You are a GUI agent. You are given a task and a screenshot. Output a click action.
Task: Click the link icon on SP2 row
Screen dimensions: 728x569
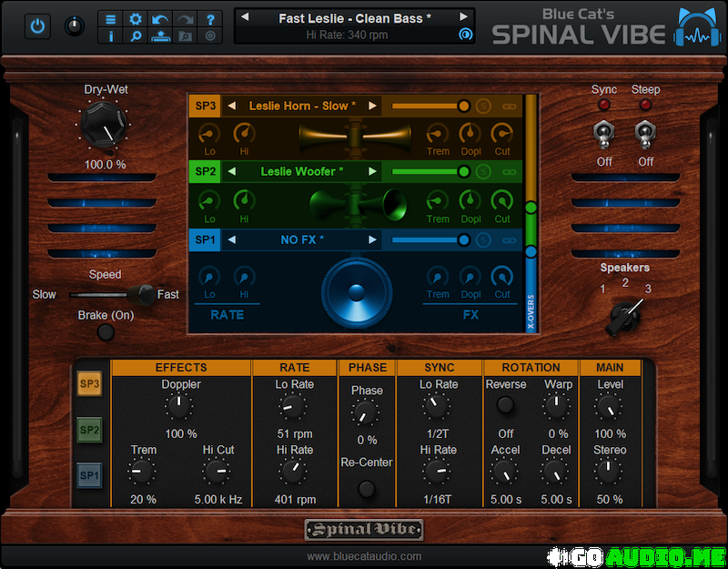tap(510, 171)
